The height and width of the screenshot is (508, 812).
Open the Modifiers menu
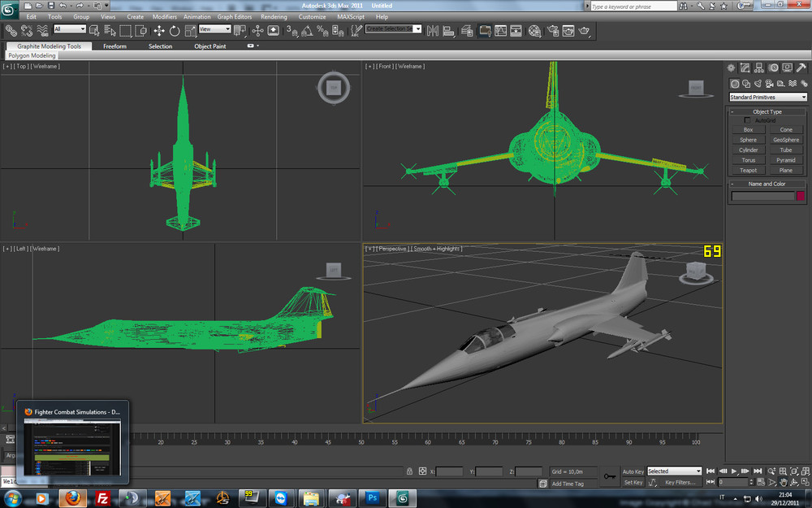pyautogui.click(x=165, y=16)
